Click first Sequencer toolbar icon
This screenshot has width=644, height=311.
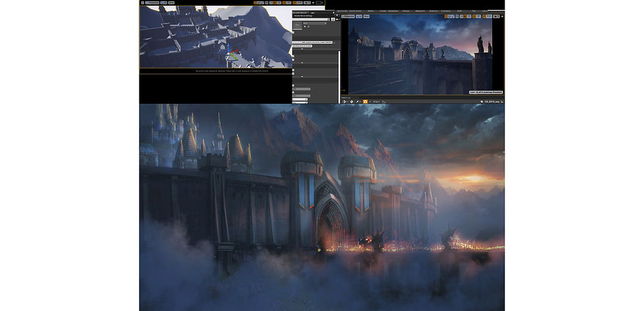[344, 101]
